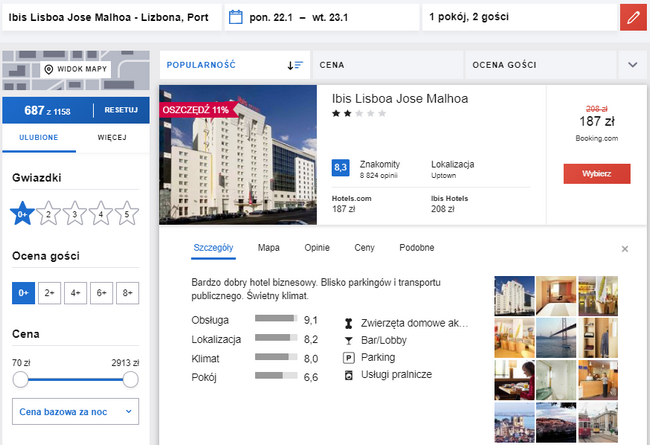Open the reception desk thumbnail
Image resolution: width=650 pixels, height=445 pixels.
[598, 380]
